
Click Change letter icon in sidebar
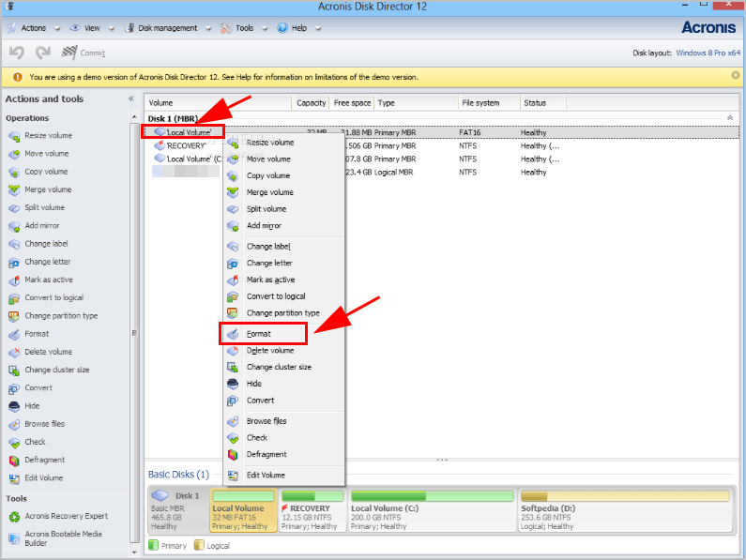[14, 263]
